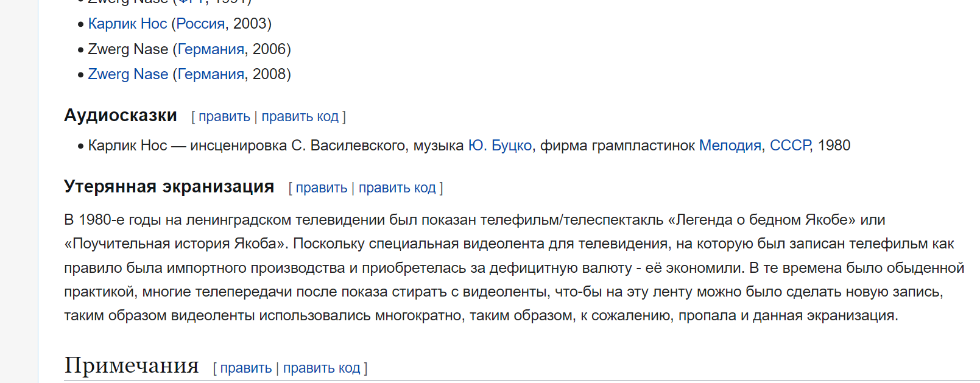The image size is (980, 383).
Task: Open the Карлик Нос 2003 film link
Action: pos(127,24)
